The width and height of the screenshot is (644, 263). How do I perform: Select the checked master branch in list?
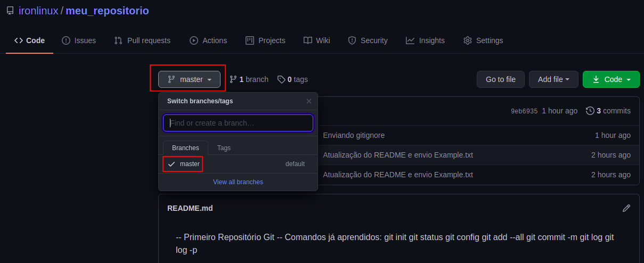[183, 164]
